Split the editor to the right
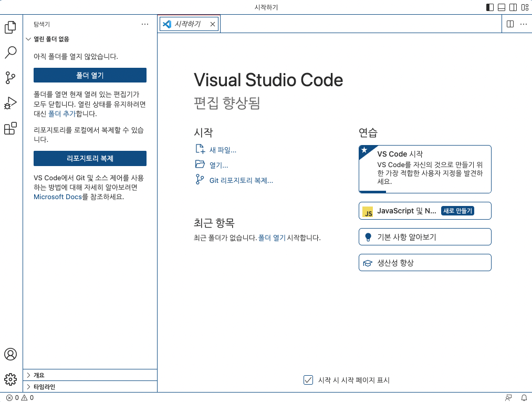This screenshot has height=402, width=532. (510, 24)
